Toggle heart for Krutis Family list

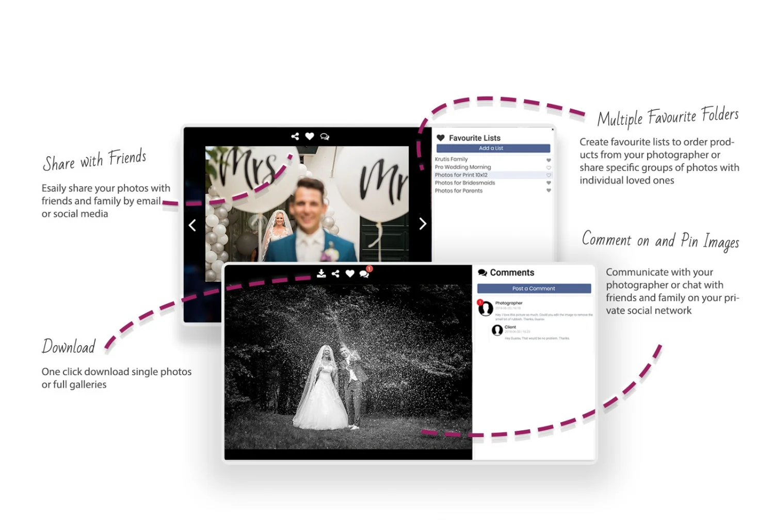click(549, 160)
